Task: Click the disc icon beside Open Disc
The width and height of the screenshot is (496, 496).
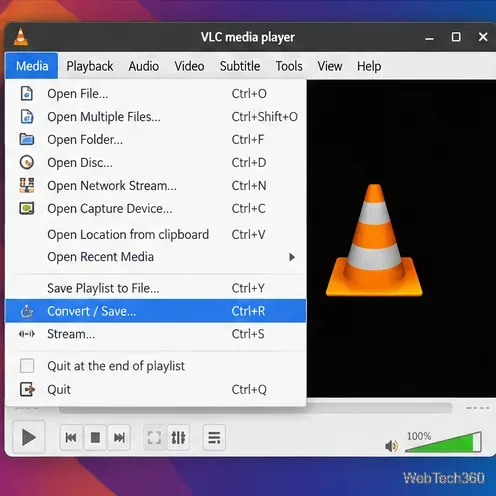Action: pos(27,162)
